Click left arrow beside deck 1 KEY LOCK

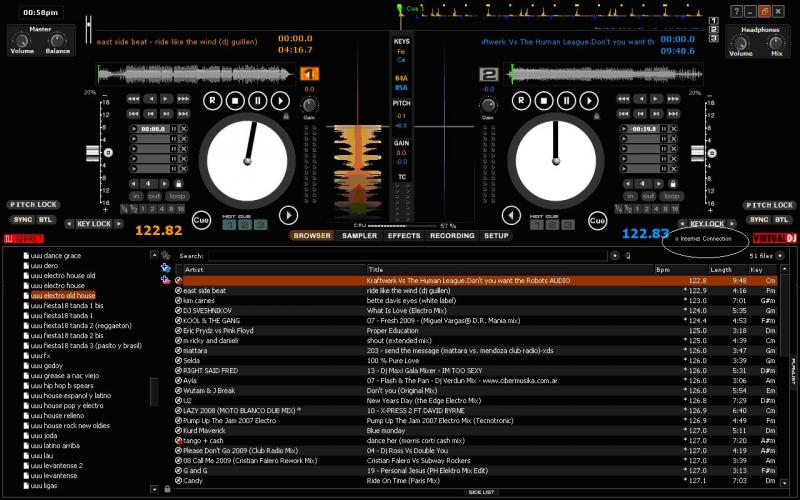point(69,223)
